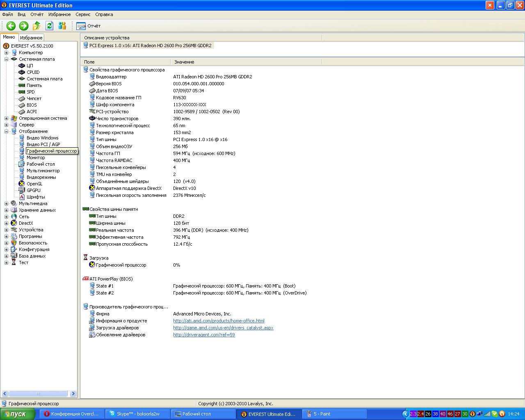Select Системная плата child tree item
The image size is (525, 420).
tap(44, 79)
